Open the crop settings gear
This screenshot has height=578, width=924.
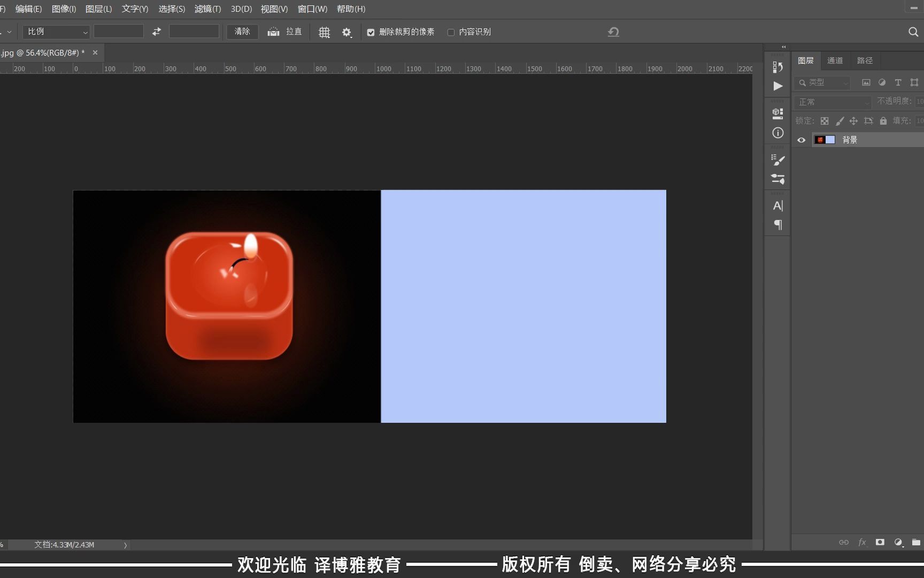point(346,32)
